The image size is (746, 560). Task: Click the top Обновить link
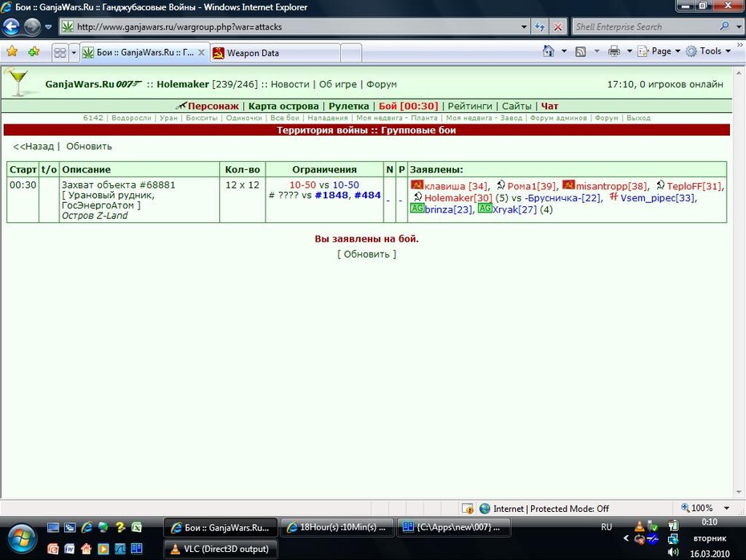click(x=89, y=146)
